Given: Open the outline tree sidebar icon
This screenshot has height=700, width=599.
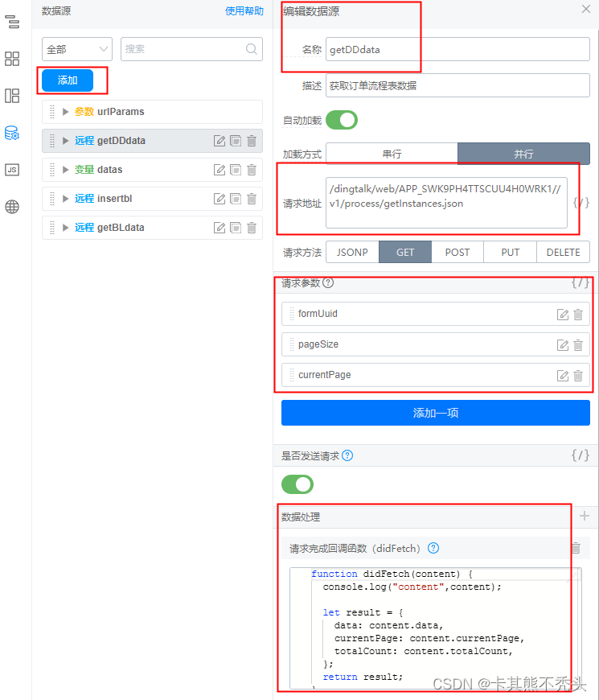Looking at the screenshot, I should pyautogui.click(x=12, y=22).
